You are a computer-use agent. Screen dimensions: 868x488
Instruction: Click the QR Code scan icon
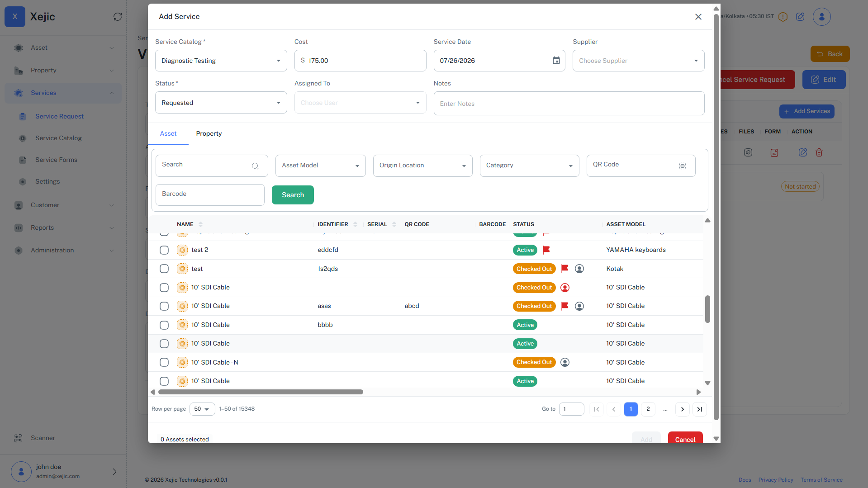(x=683, y=166)
